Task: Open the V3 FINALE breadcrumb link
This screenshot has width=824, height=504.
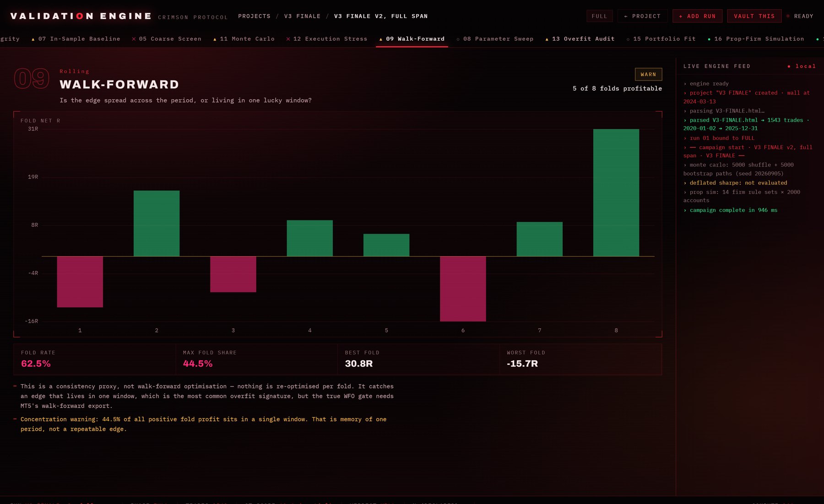Action: coord(302,16)
